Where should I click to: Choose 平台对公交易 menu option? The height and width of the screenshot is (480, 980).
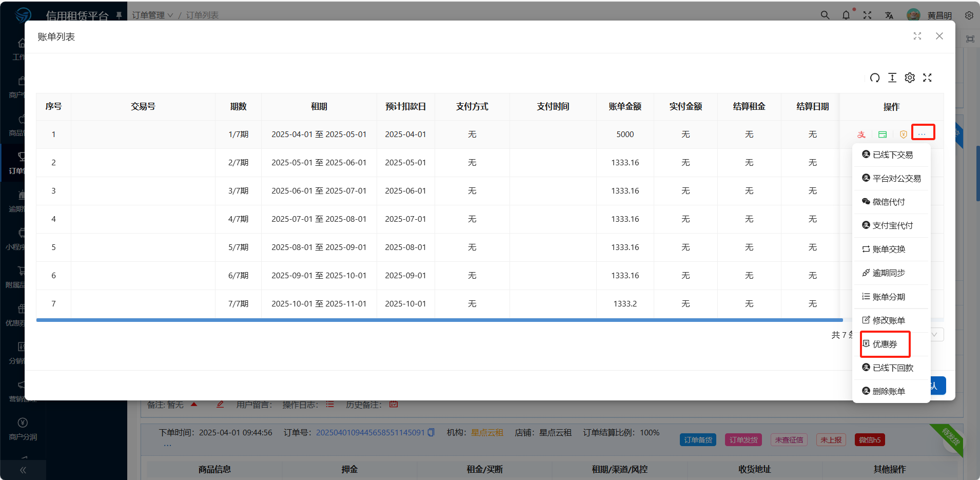(892, 178)
